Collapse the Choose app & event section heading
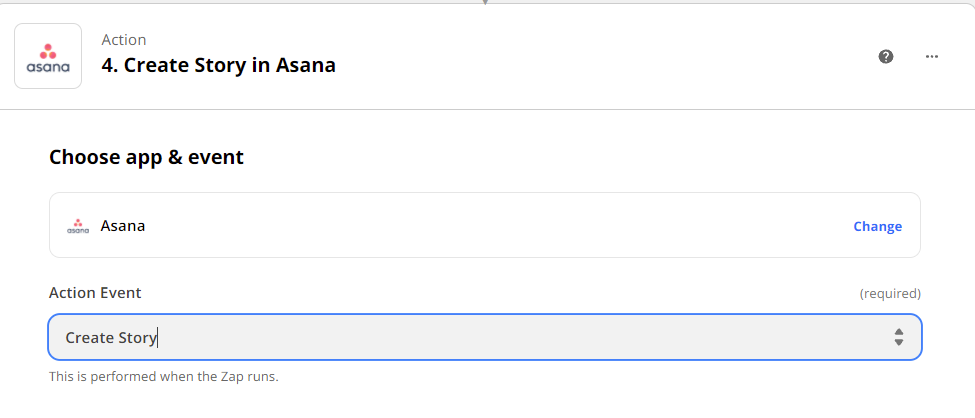Image resolution: width=975 pixels, height=418 pixels. [146, 157]
